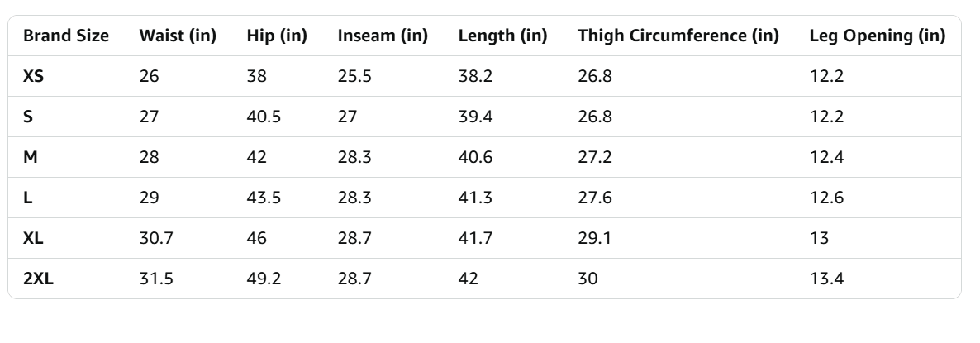Select the M size row label
Image resolution: width=980 pixels, height=343 pixels.
(30, 157)
